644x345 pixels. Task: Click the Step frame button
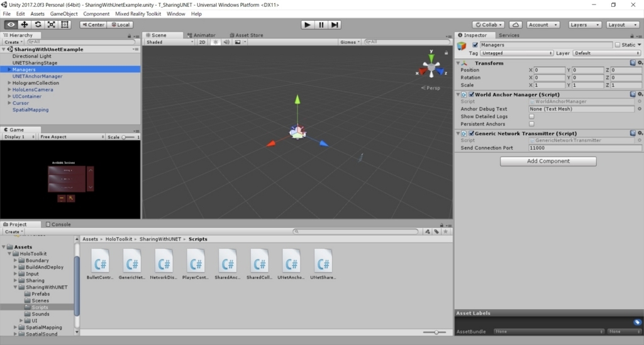pos(335,25)
